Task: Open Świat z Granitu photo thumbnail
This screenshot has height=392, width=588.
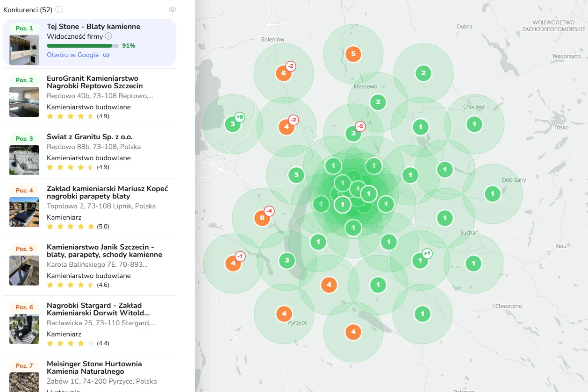Action: [24, 160]
